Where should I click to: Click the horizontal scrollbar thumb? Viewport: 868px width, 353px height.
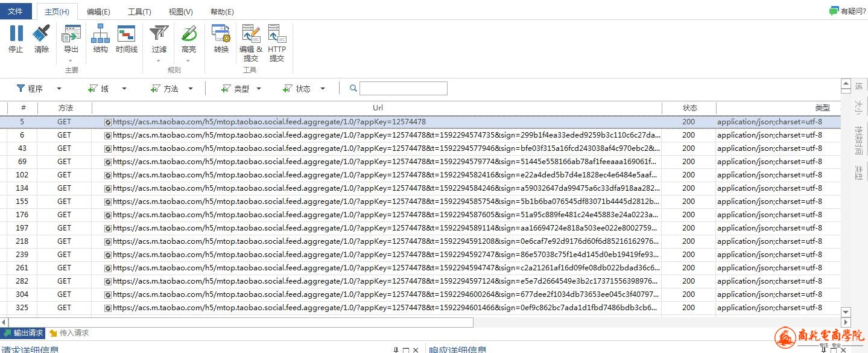pyautogui.click(x=241, y=322)
